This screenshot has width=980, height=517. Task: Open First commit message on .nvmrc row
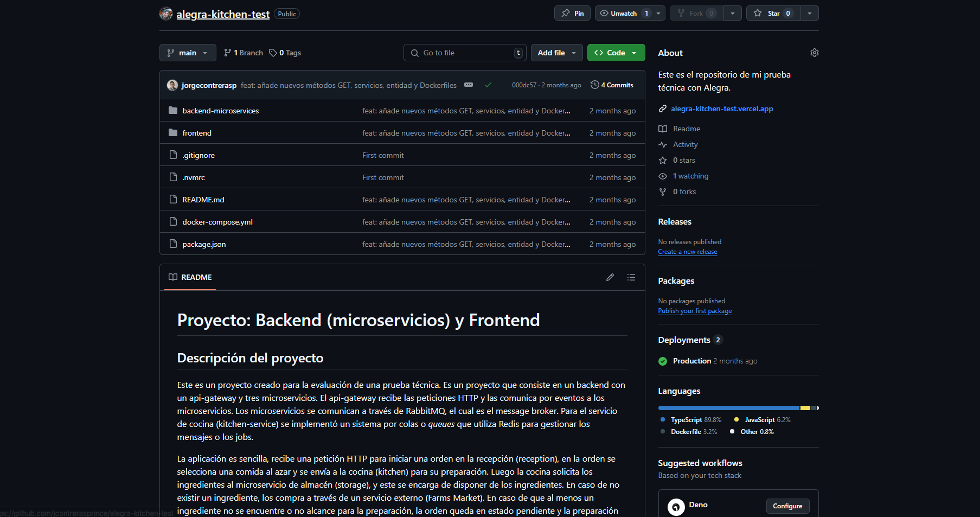coord(383,177)
